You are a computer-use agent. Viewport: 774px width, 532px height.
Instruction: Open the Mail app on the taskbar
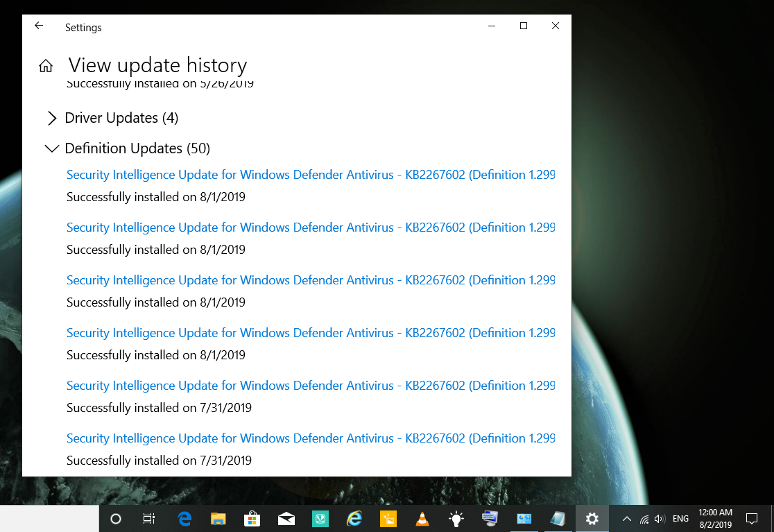point(286,519)
